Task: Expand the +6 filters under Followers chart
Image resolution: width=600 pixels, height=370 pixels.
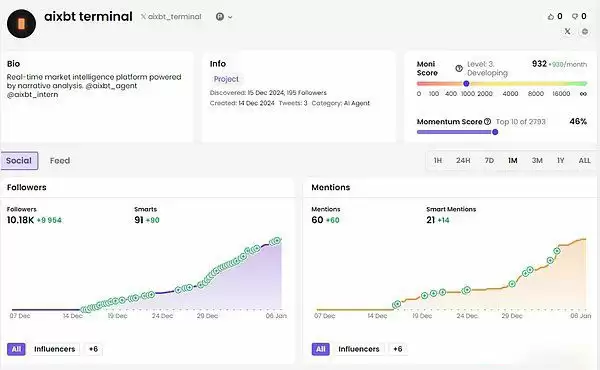Action: click(x=93, y=349)
